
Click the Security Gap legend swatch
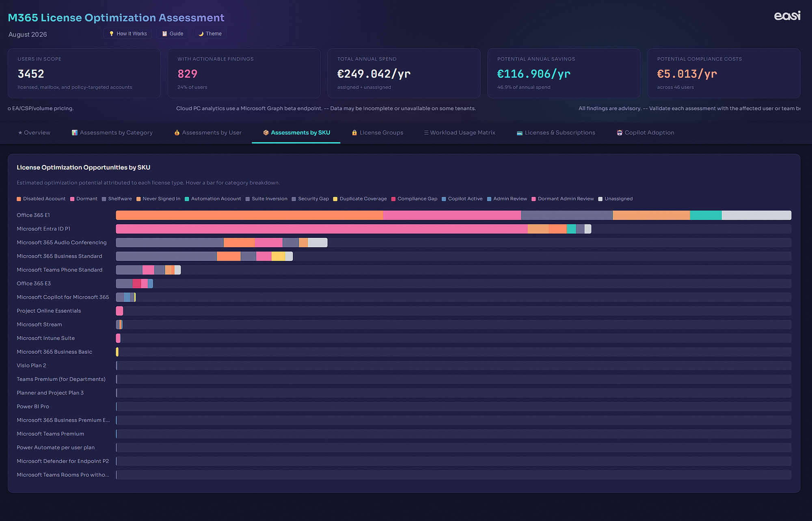294,199
